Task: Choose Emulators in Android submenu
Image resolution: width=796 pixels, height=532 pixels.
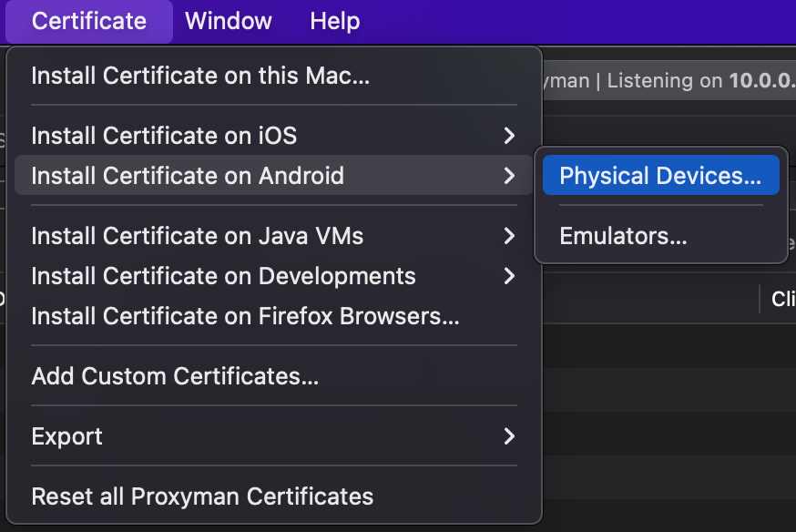Action: click(661, 236)
